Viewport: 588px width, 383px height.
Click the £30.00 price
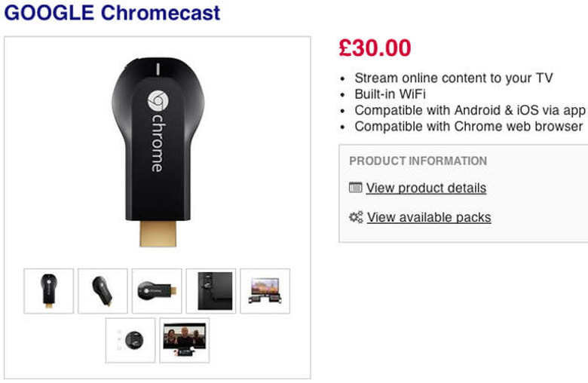click(375, 48)
